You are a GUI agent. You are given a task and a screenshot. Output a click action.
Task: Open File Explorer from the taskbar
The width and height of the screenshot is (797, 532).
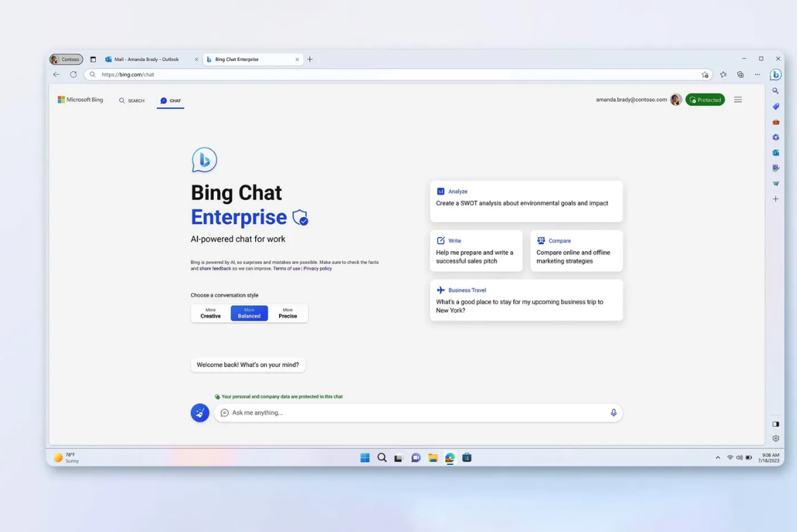click(432, 458)
